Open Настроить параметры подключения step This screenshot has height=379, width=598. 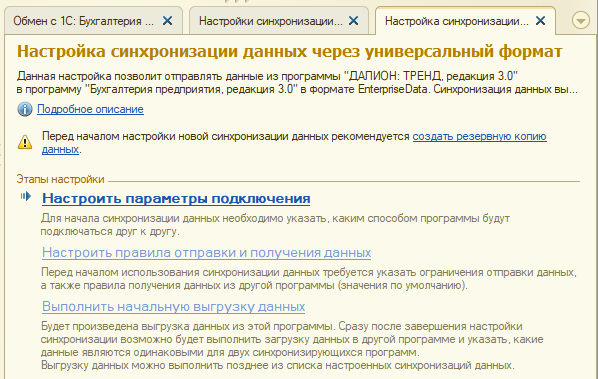(176, 198)
